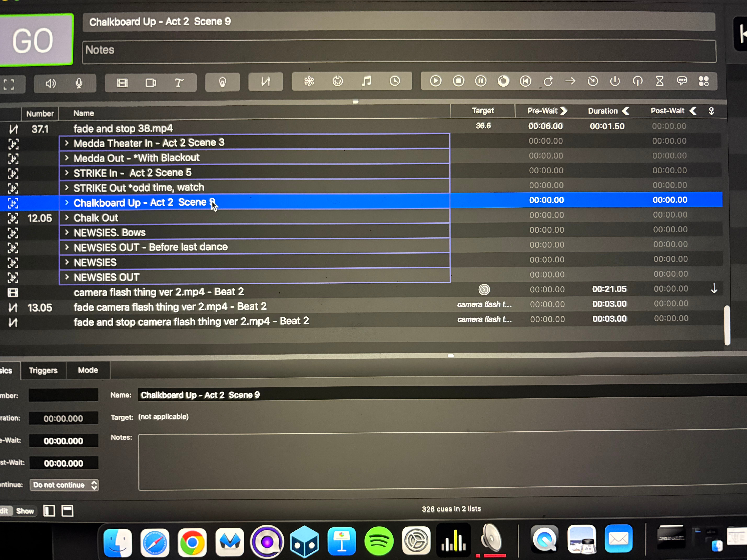Open the Do not continue dropdown
Viewport: 747px width, 560px height.
(64, 485)
